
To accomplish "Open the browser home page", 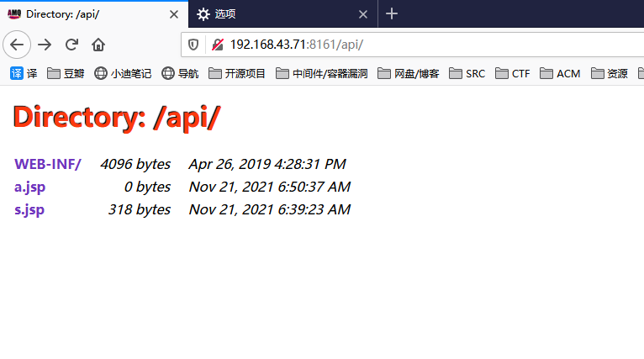I will [98, 45].
